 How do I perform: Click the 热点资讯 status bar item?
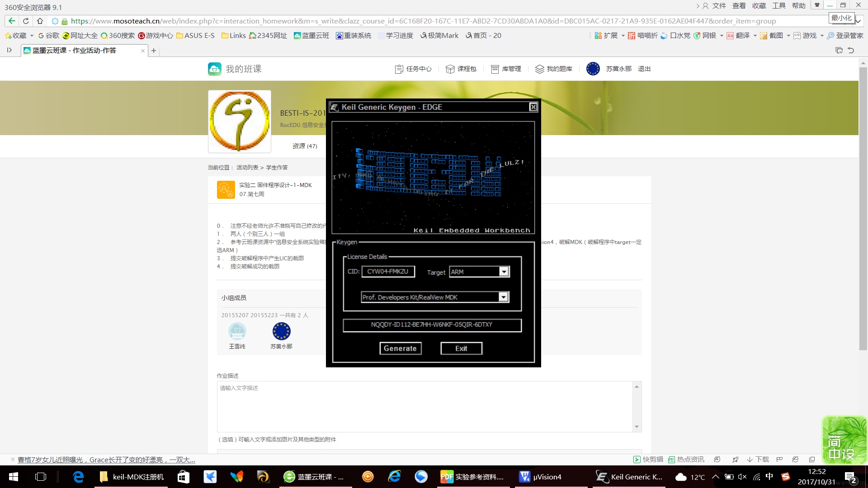click(x=686, y=460)
